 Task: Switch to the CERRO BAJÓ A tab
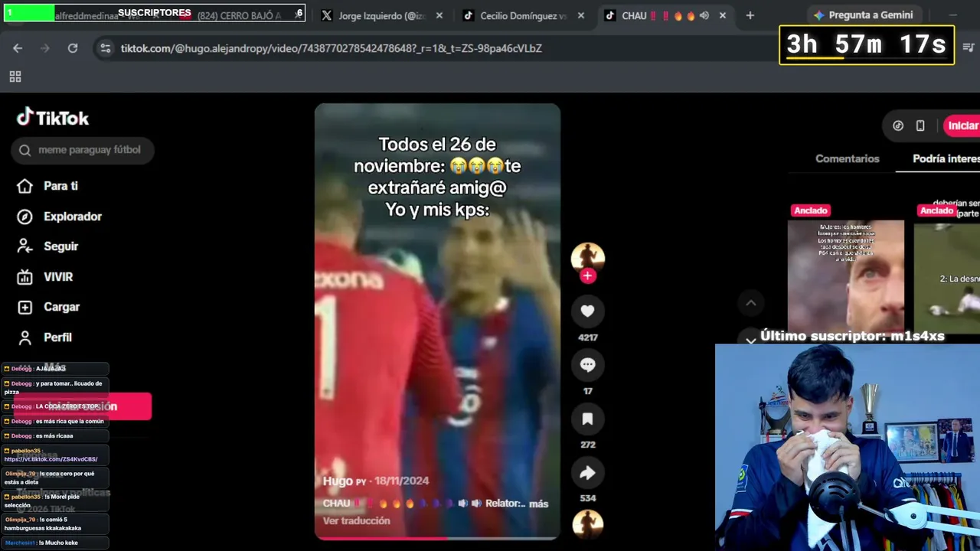pos(239,15)
